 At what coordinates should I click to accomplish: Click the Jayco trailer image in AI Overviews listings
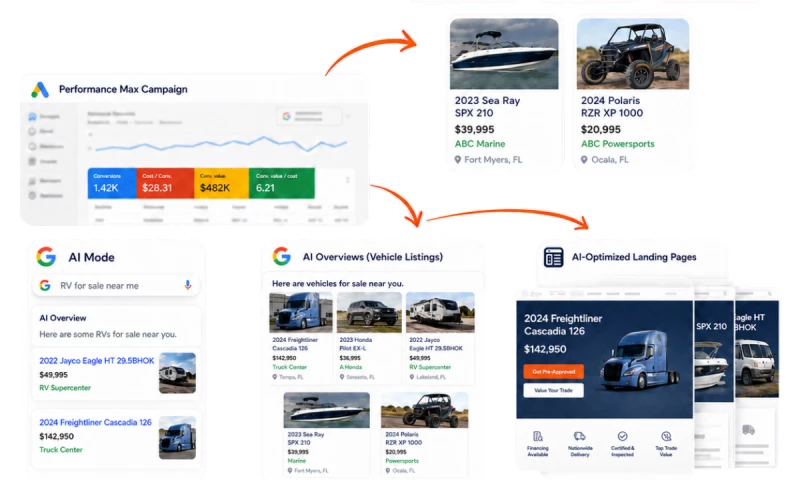[440, 312]
